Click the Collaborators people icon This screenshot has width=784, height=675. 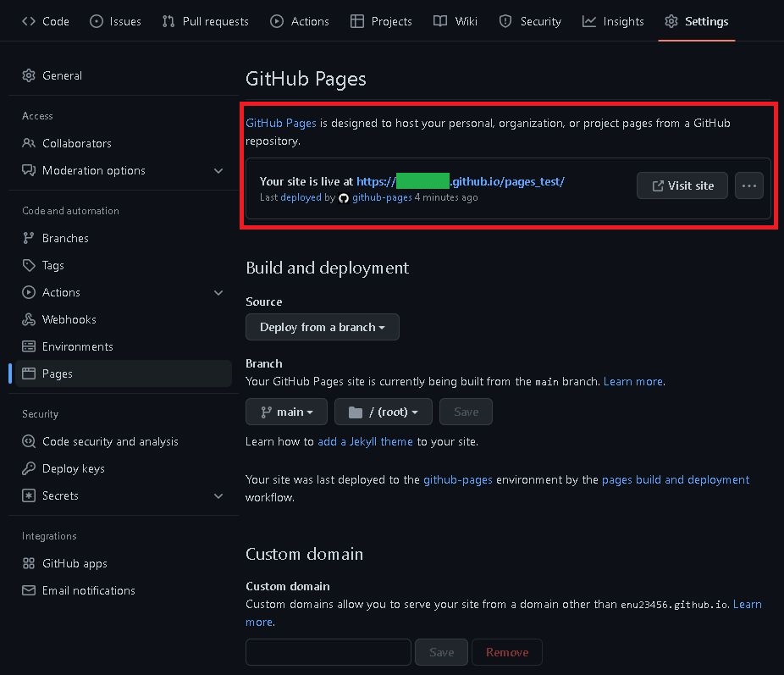pyautogui.click(x=29, y=143)
